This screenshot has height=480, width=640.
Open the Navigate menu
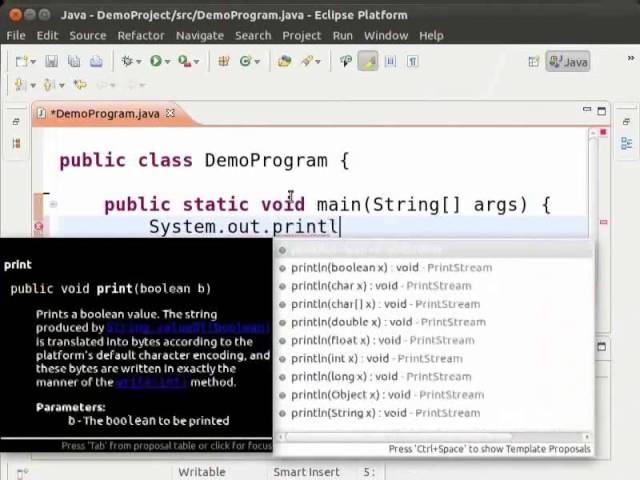coord(200,36)
